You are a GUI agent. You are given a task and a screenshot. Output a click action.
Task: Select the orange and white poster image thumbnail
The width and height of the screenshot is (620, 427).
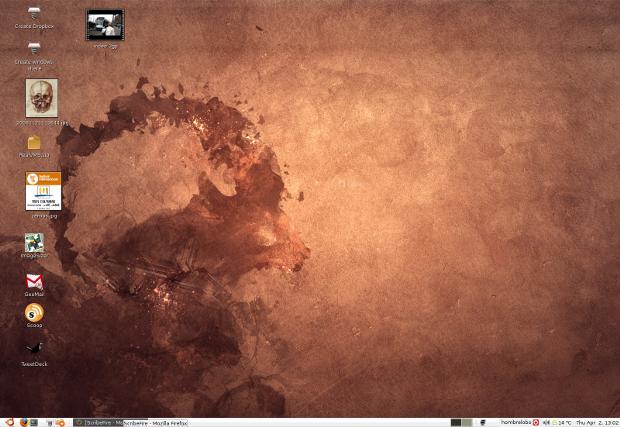(43, 191)
